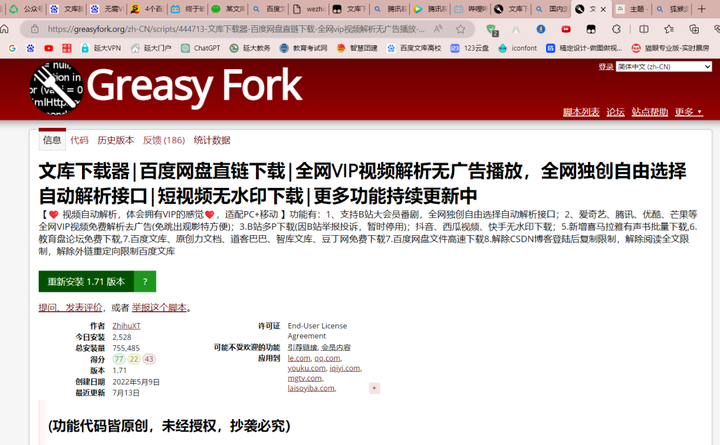Click the home button in browser toolbar
The width and height of the screenshot is (720, 445).
5,29
